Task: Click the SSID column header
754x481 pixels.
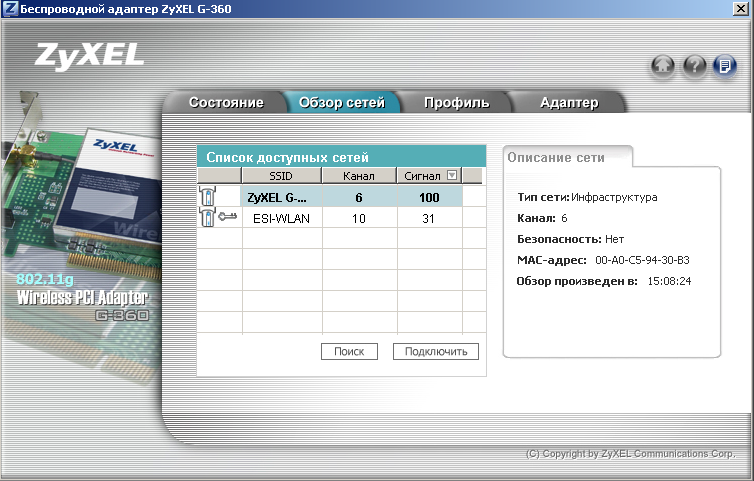Action: 281,176
